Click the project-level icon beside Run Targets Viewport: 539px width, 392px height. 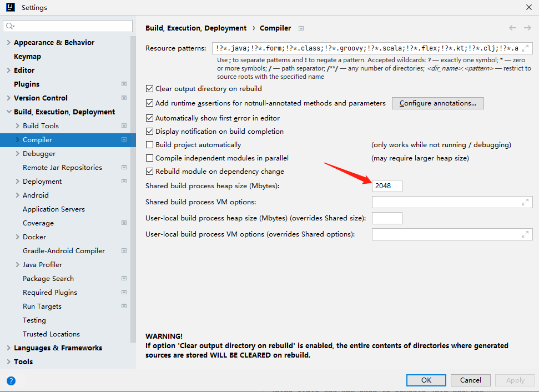tap(124, 306)
